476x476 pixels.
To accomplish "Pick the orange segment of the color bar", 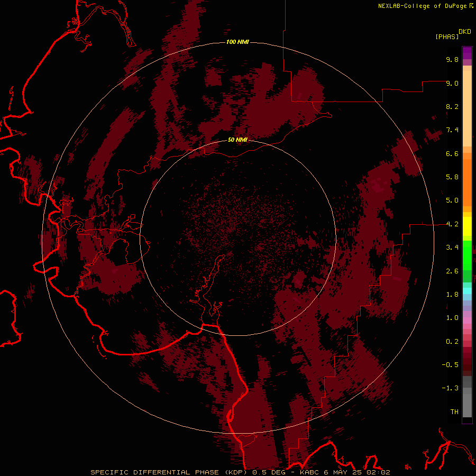I will tap(467, 182).
